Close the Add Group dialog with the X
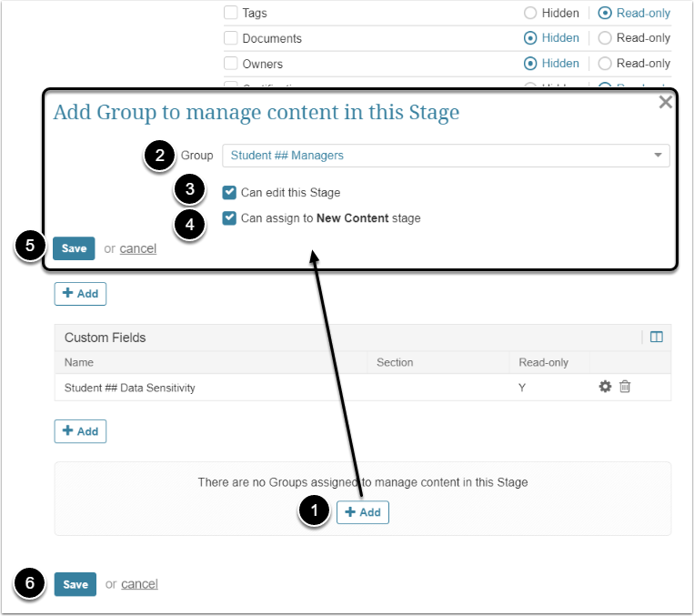This screenshot has width=694, height=616. pos(666,103)
